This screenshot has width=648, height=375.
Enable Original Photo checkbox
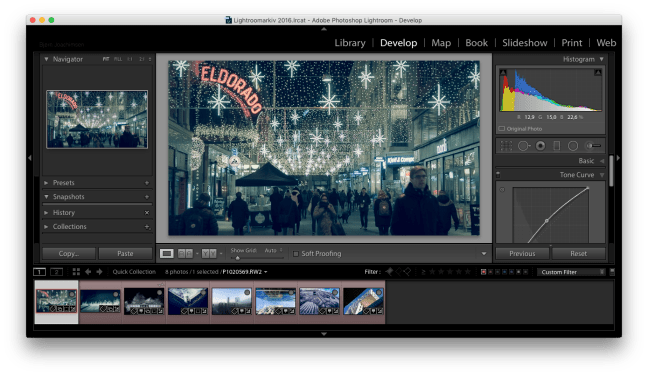(x=502, y=129)
